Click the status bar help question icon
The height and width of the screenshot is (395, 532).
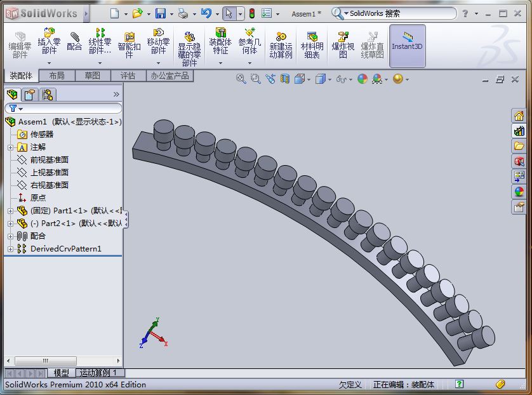(x=460, y=384)
